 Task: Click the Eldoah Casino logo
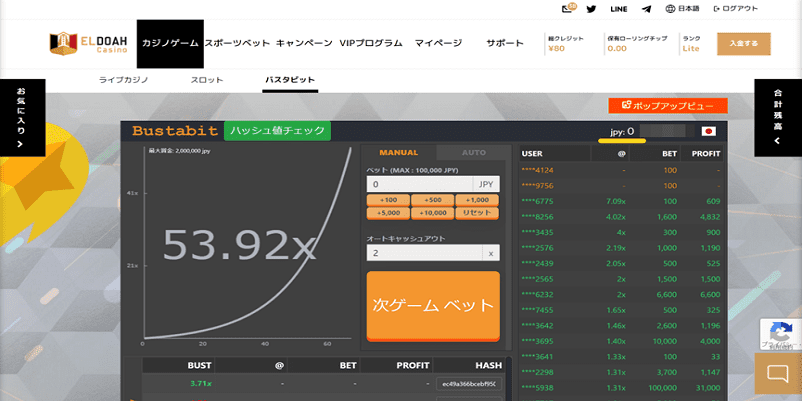[88, 44]
